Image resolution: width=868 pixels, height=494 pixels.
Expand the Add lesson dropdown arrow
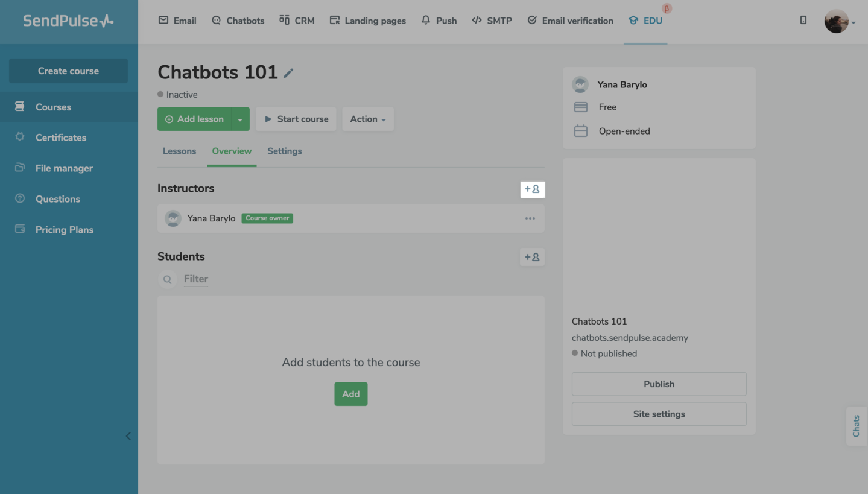240,119
